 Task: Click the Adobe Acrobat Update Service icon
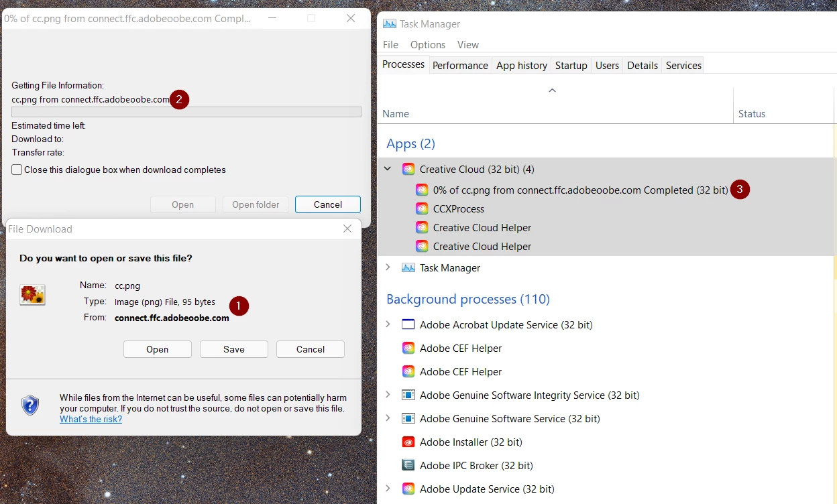coord(408,324)
